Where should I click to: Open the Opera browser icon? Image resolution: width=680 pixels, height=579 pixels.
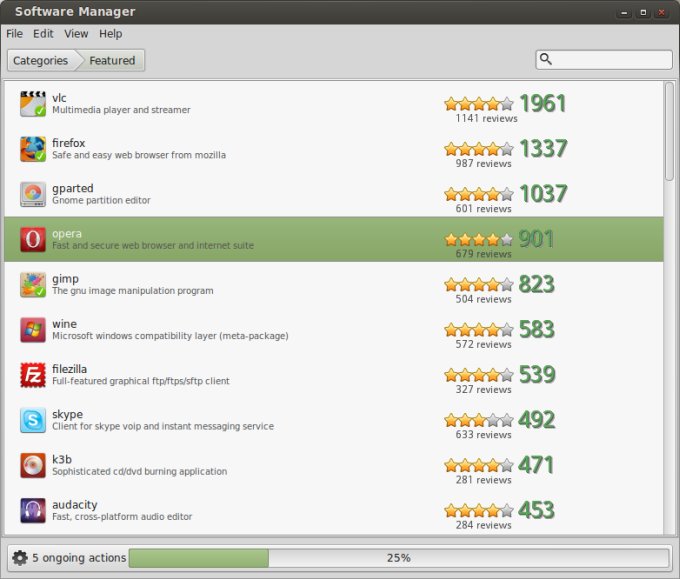(x=33, y=239)
